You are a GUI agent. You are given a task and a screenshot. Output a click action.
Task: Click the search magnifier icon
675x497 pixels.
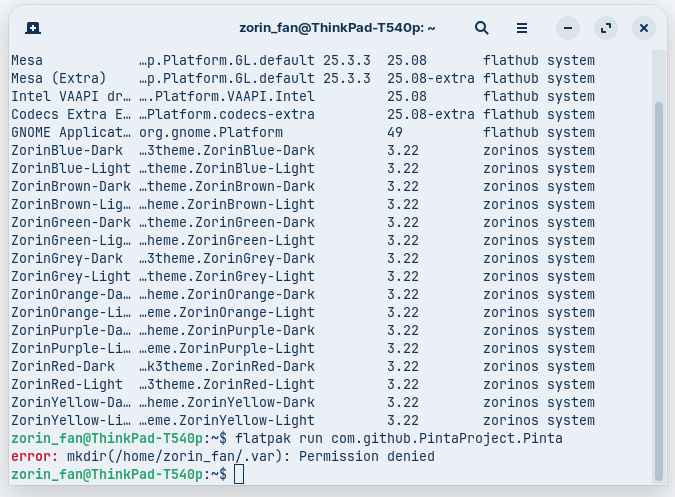[x=482, y=28]
